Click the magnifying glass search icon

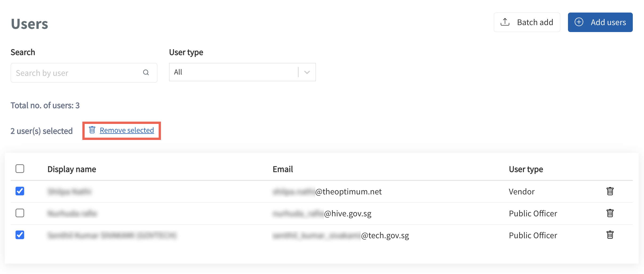(x=146, y=72)
